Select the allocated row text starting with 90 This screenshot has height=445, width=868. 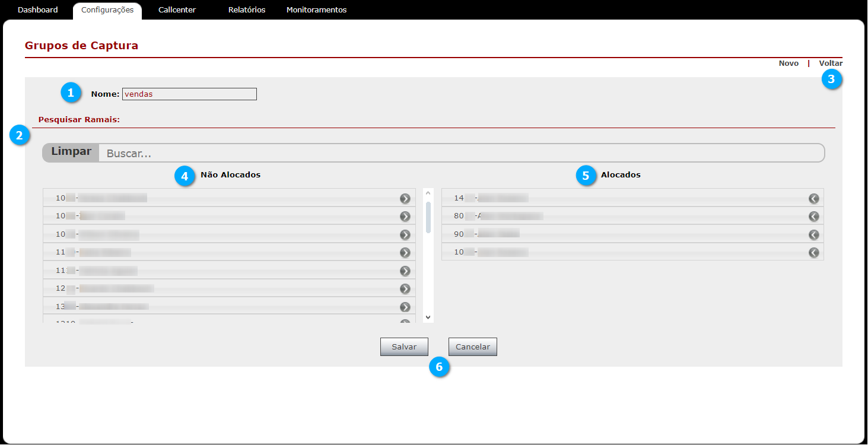[487, 234]
